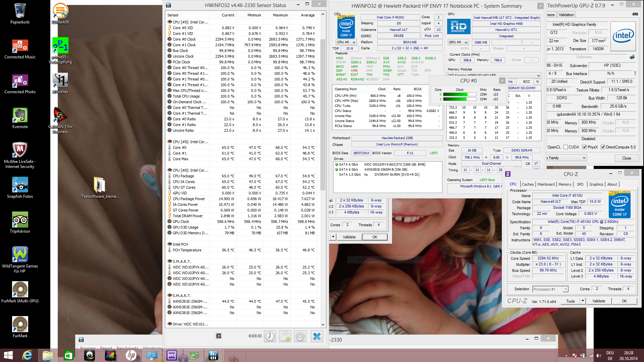Open GPU-Z Validation tab
Image resolution: width=644 pixels, height=362 pixels.
click(x=566, y=15)
